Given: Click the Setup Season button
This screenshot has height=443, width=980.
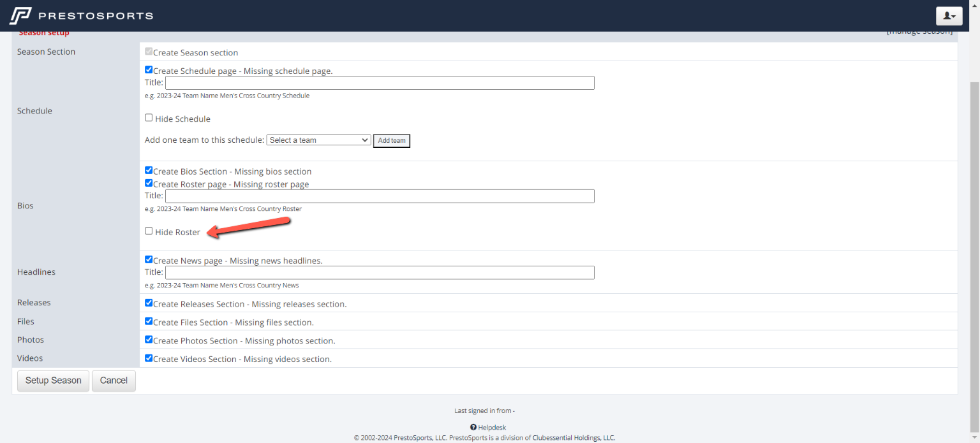Looking at the screenshot, I should pyautogui.click(x=53, y=381).
